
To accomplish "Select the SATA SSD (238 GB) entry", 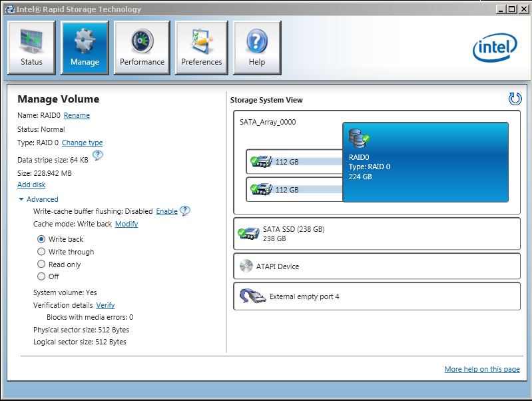I will tap(377, 234).
